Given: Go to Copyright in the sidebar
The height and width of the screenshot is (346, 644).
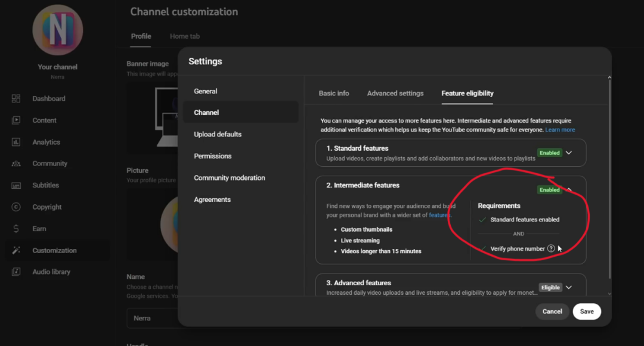Looking at the screenshot, I should 47,207.
